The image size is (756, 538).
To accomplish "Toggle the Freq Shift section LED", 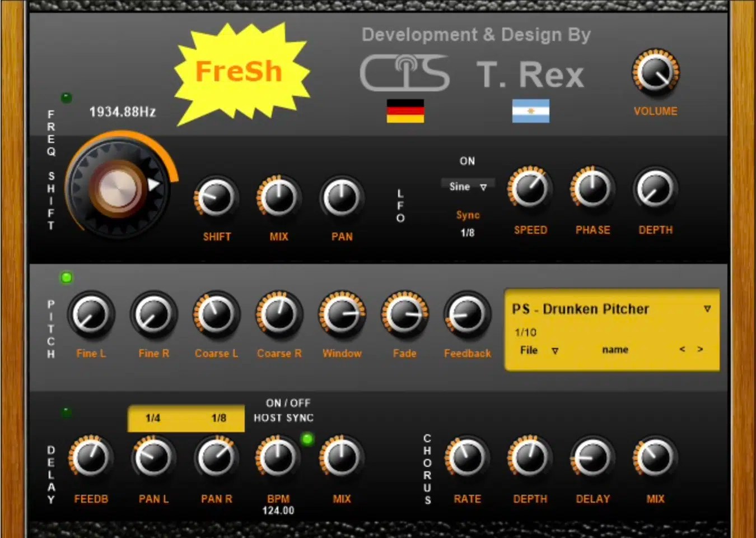I will click(x=67, y=98).
